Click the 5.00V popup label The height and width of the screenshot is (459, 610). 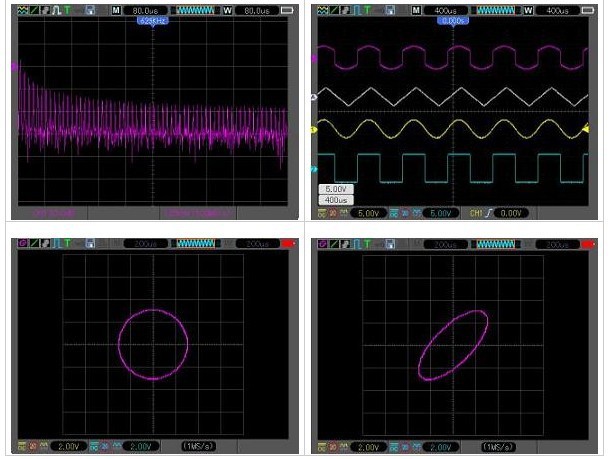334,188
